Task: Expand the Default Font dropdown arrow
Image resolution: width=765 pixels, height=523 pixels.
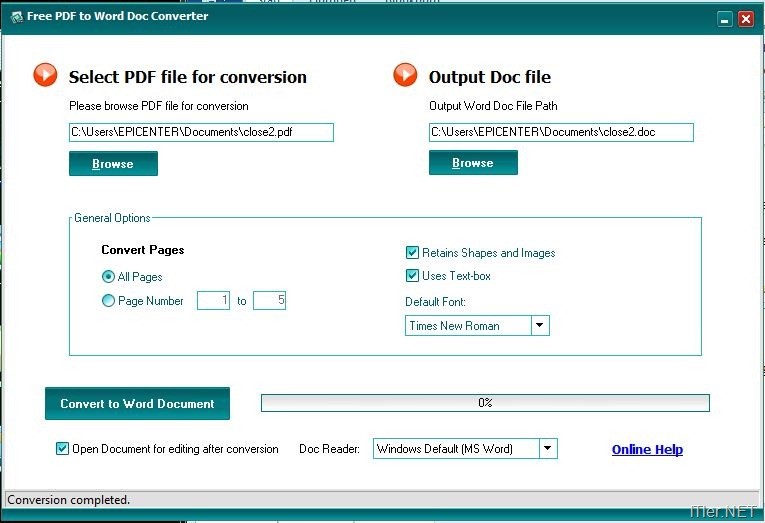Action: coord(540,325)
